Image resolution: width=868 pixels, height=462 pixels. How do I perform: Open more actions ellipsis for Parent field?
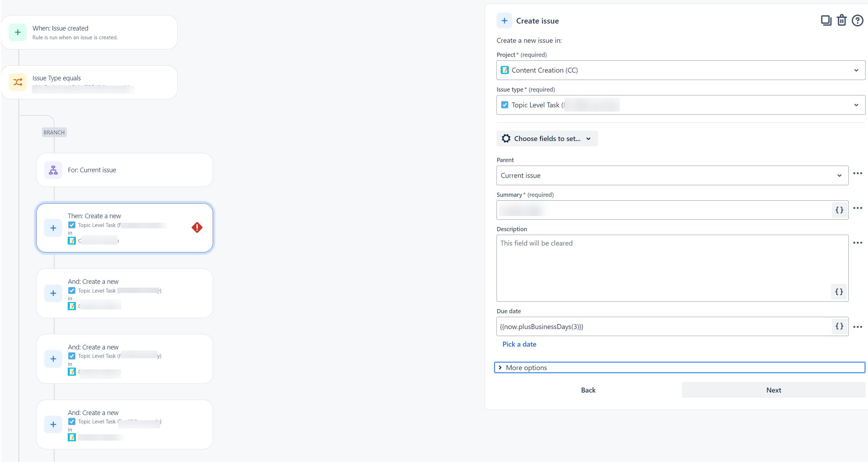(x=858, y=173)
